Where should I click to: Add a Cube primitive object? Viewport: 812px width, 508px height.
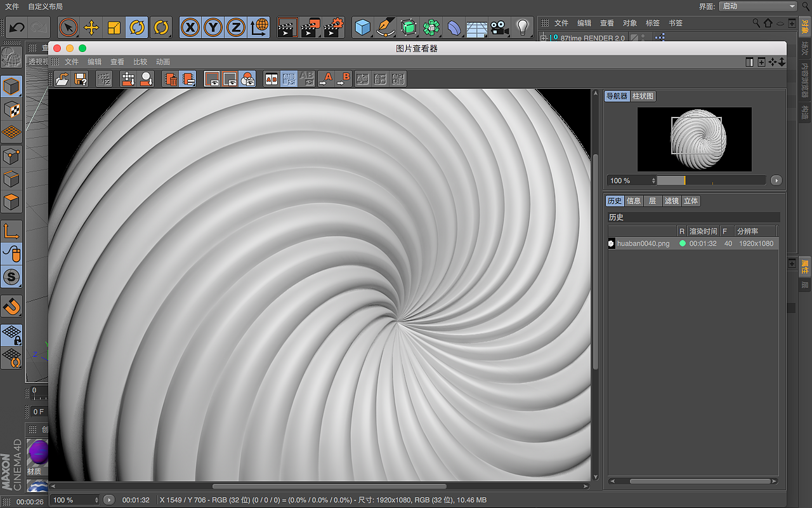[363, 27]
